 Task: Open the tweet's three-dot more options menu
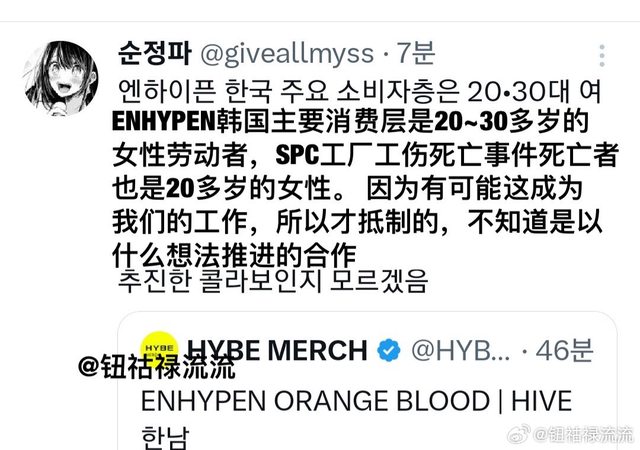click(602, 56)
